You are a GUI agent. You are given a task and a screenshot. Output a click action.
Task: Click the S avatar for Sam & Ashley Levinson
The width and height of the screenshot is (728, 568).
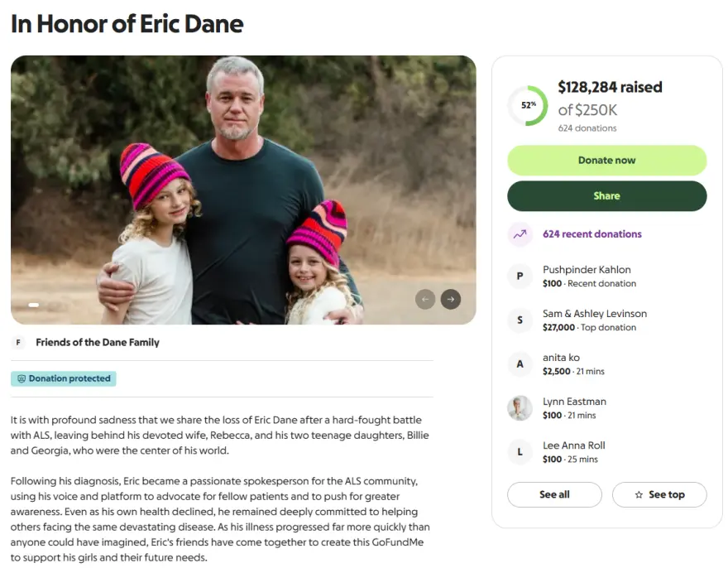[x=520, y=320]
